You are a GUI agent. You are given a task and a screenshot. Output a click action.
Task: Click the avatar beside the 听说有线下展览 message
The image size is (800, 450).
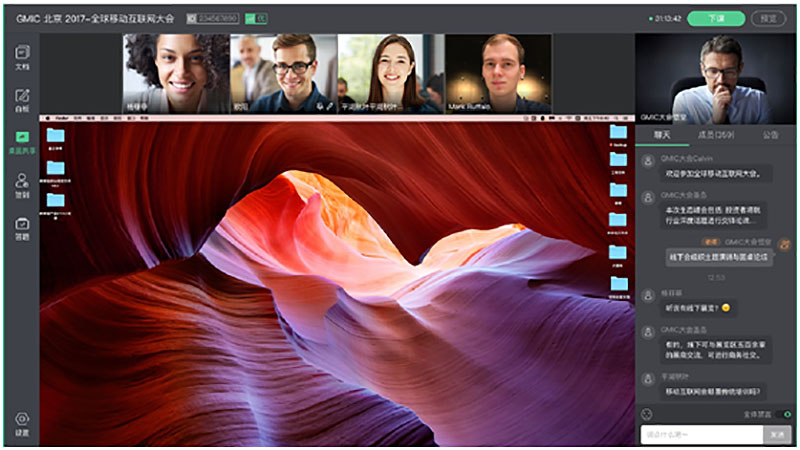pyautogui.click(x=648, y=295)
